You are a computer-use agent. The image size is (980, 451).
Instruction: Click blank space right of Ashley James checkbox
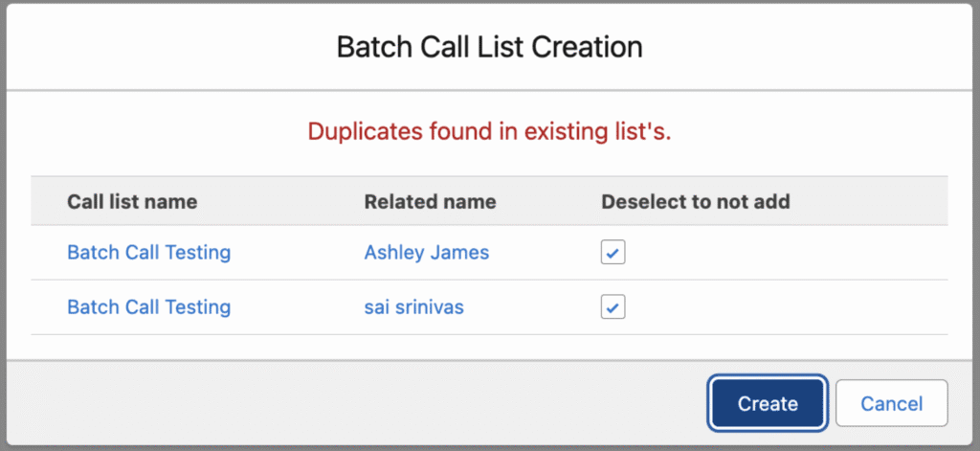[x=785, y=253]
